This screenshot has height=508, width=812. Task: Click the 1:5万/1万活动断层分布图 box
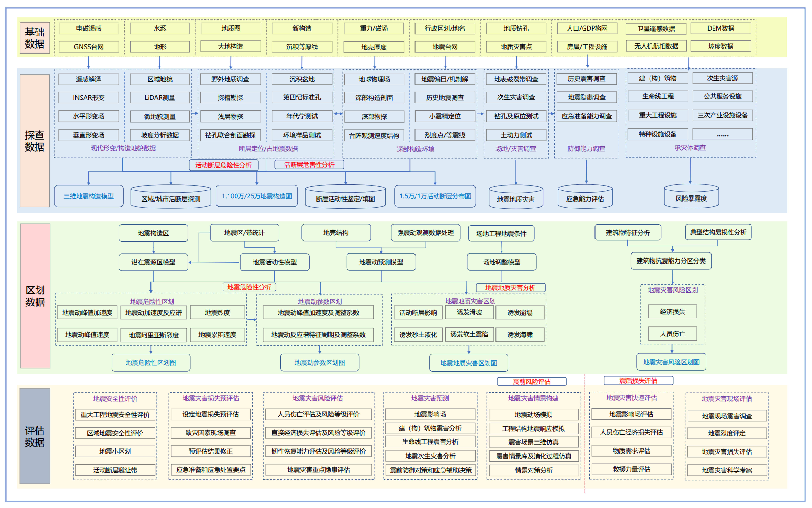(435, 196)
